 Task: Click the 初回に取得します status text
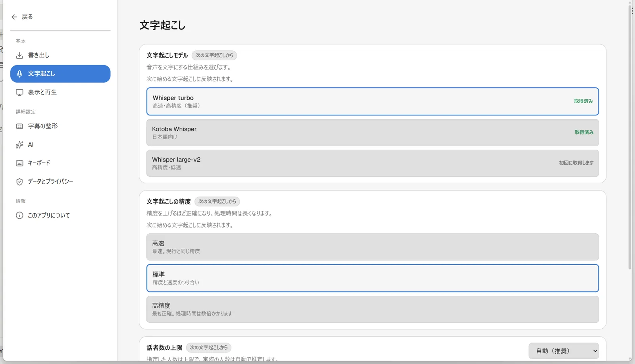pos(576,163)
